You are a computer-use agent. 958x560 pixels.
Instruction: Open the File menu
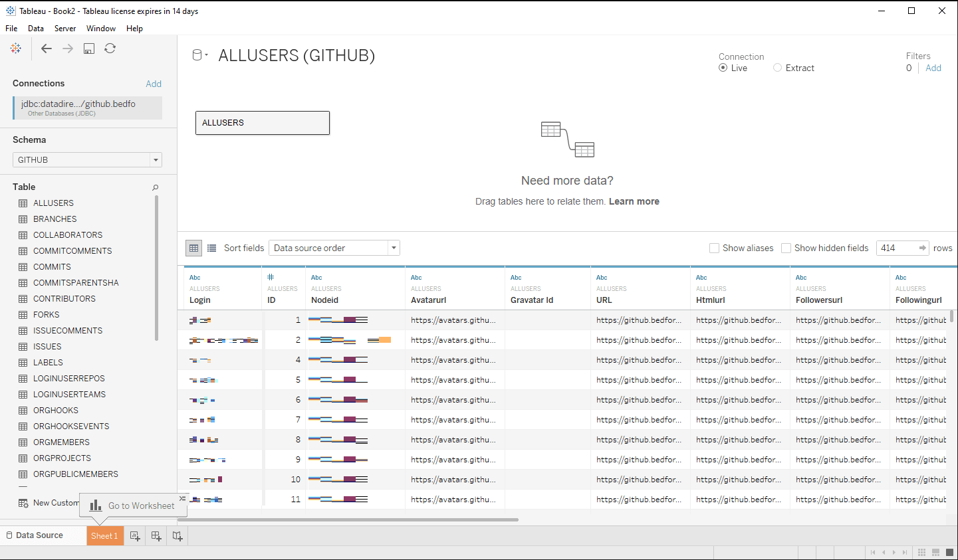[11, 29]
